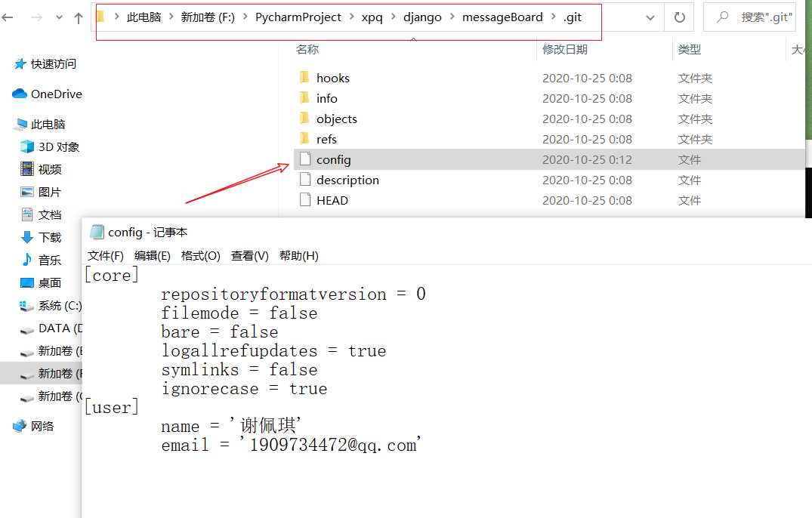Select django breadcrumb segment

tap(422, 17)
